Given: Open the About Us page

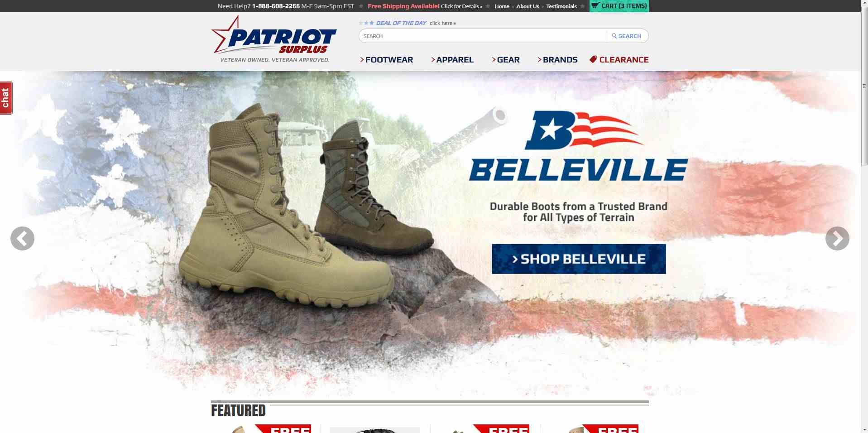Looking at the screenshot, I should click(x=528, y=6).
